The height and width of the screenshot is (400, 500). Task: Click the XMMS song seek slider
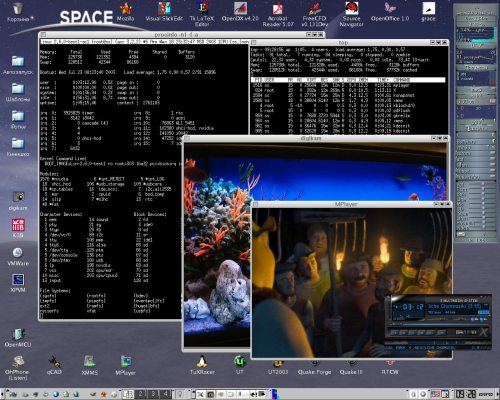(438, 324)
